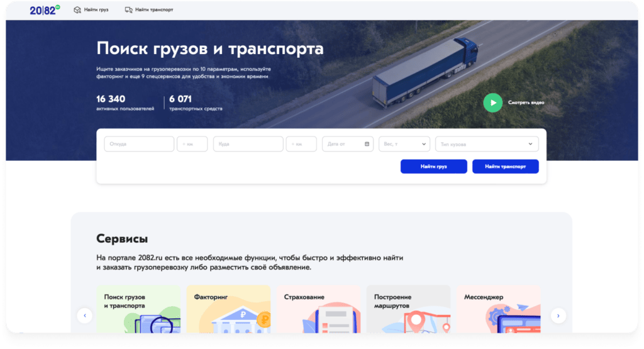Focus the radius km field after Куда

301,144
